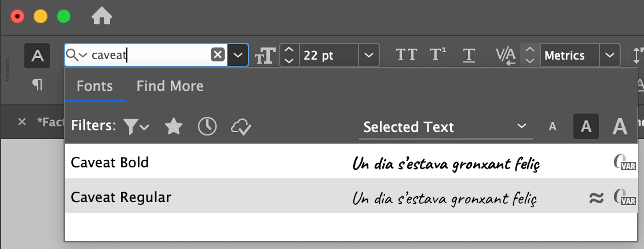Click the Kerning icon

[506, 56]
